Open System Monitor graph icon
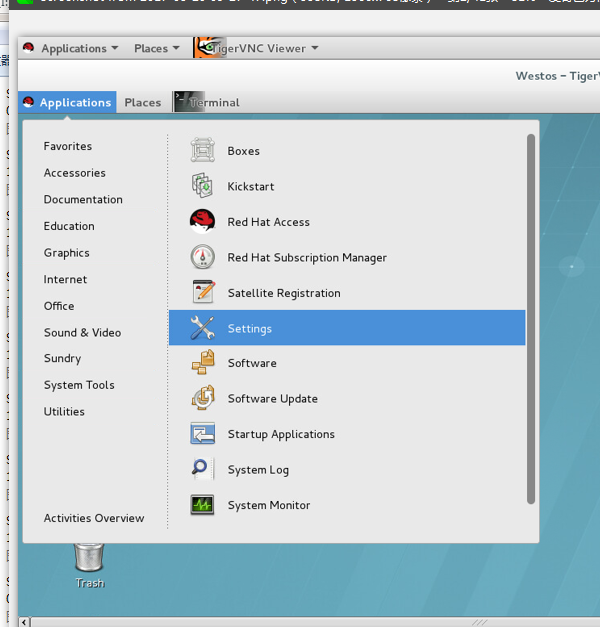Viewport: 600px width, 627px height. [203, 505]
